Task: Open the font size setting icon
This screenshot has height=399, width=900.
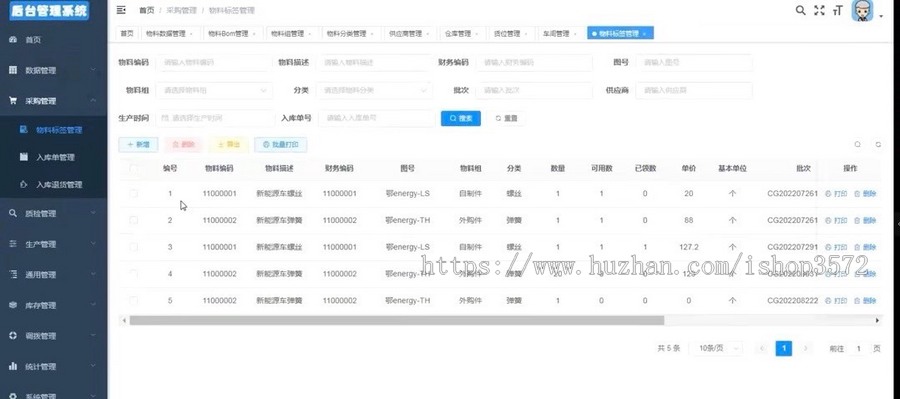Action: coord(837,10)
